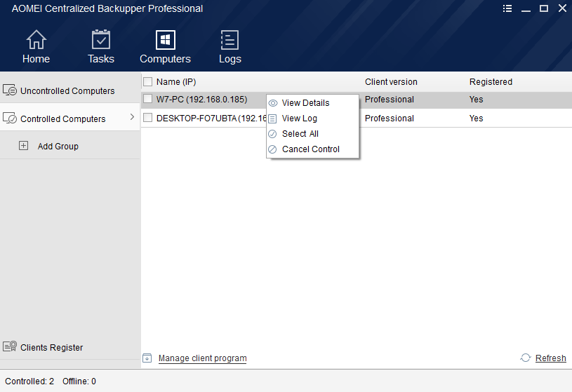Screen dimensions: 572x392
Task: Click the Controlled: 2 status text
Action: [x=29, y=381]
